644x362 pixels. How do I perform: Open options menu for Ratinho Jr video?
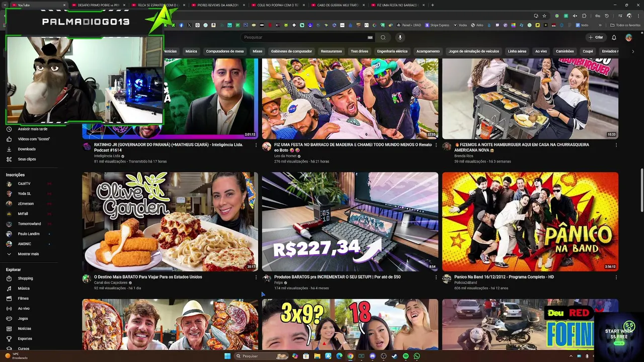[256, 145]
